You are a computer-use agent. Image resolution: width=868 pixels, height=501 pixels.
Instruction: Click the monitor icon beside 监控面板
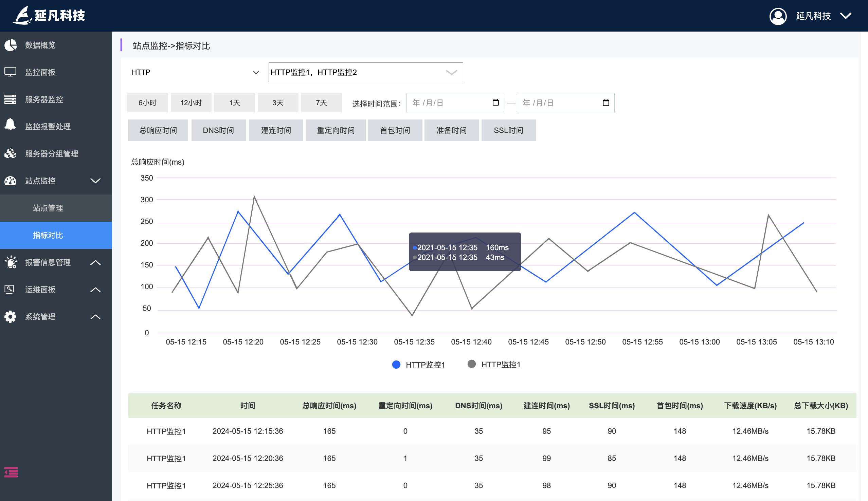click(x=10, y=72)
